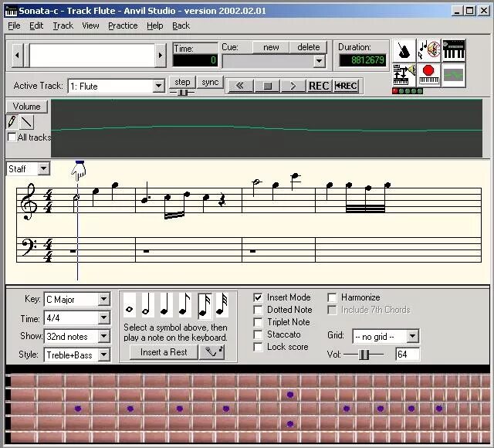The width and height of the screenshot is (494, 448).
Task: Enable Lock score checkbox
Action: tap(258, 347)
